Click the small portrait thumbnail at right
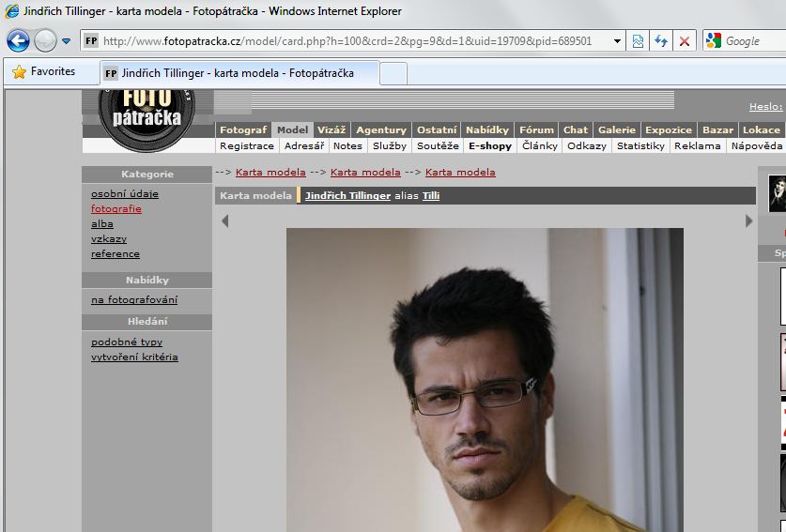 (x=778, y=194)
